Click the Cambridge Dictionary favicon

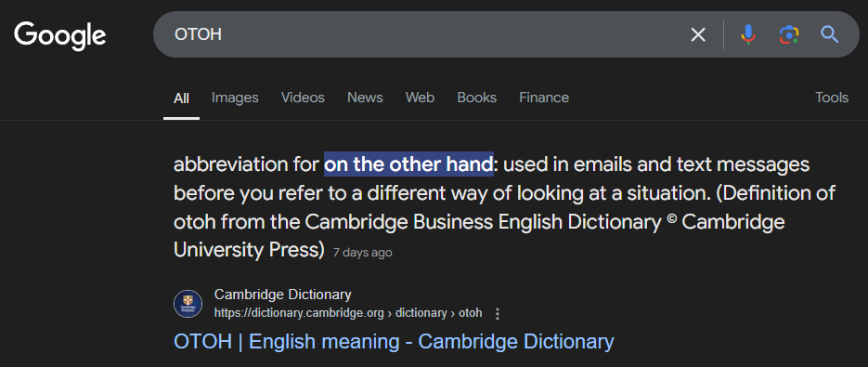[188, 304]
